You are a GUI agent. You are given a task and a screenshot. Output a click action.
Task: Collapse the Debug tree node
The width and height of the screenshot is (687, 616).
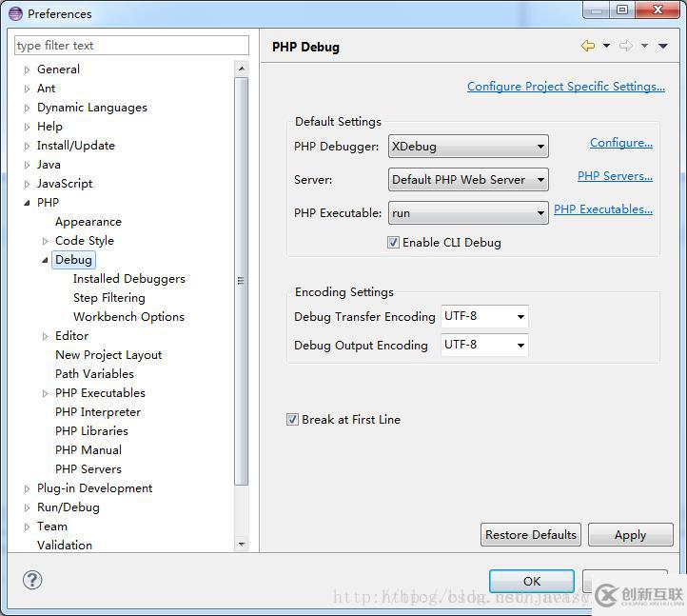pos(45,260)
